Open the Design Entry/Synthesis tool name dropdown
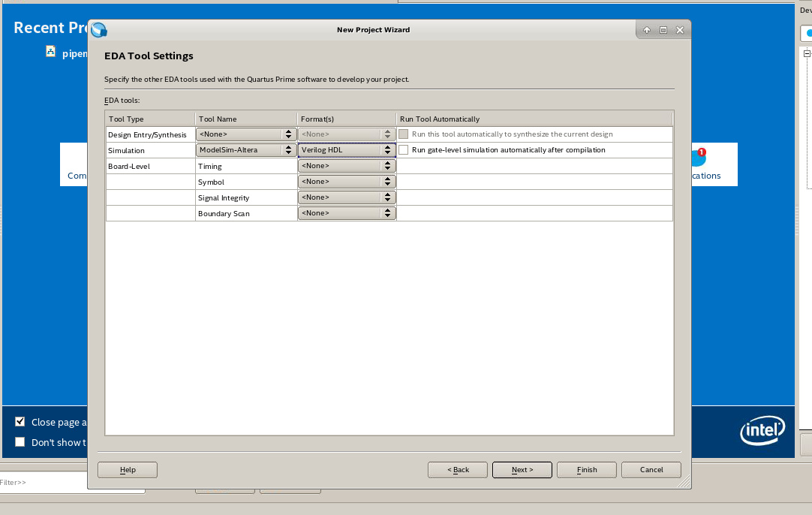 [x=245, y=134]
